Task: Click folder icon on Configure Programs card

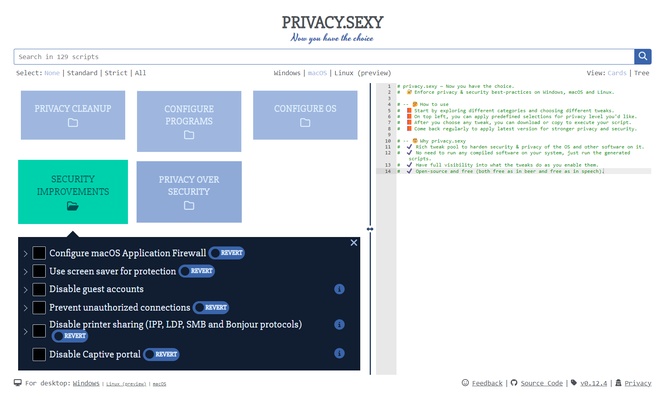Action: pyautogui.click(x=189, y=135)
